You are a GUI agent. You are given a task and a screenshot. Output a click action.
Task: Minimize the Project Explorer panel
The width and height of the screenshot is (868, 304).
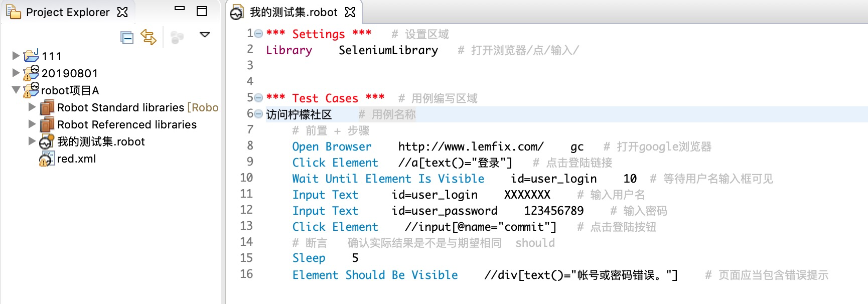click(x=180, y=9)
